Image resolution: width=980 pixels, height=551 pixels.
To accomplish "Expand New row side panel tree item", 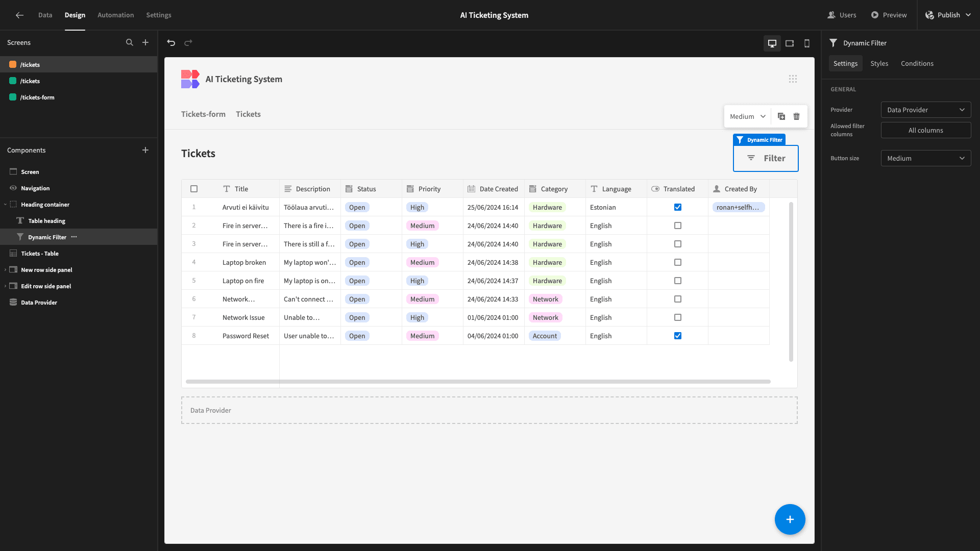I will tap(5, 270).
